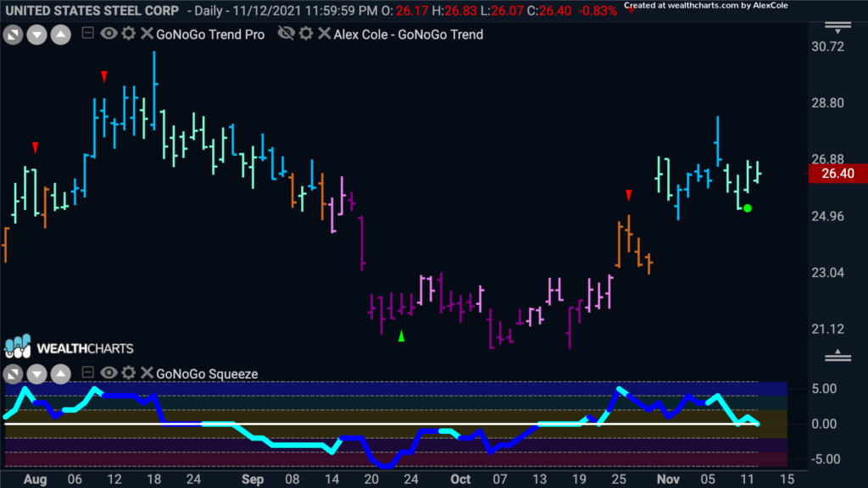Move the price chart pane up
This screenshot has width=868, height=488.
61,35
